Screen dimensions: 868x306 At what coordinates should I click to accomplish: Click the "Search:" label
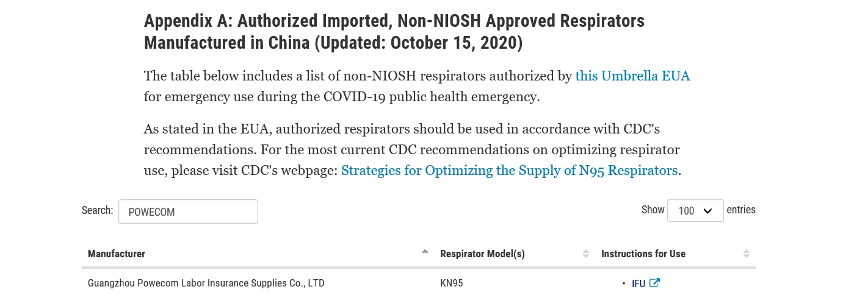(x=97, y=210)
